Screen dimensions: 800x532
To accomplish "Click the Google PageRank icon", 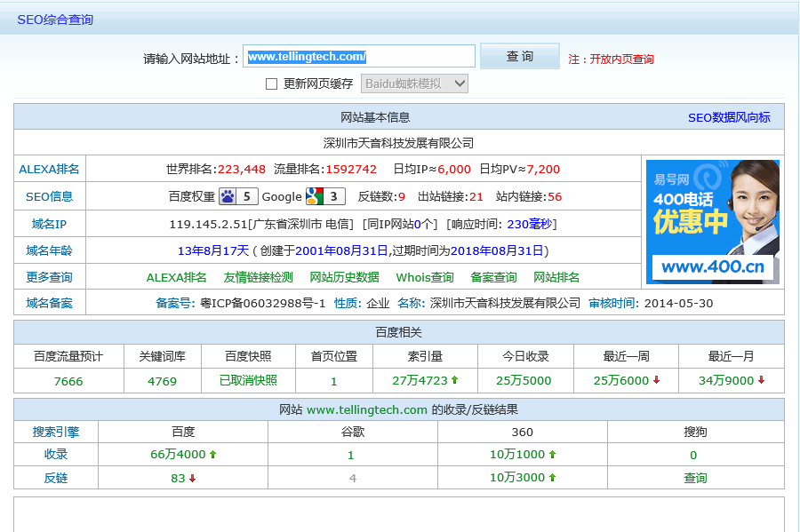I will point(314,196).
